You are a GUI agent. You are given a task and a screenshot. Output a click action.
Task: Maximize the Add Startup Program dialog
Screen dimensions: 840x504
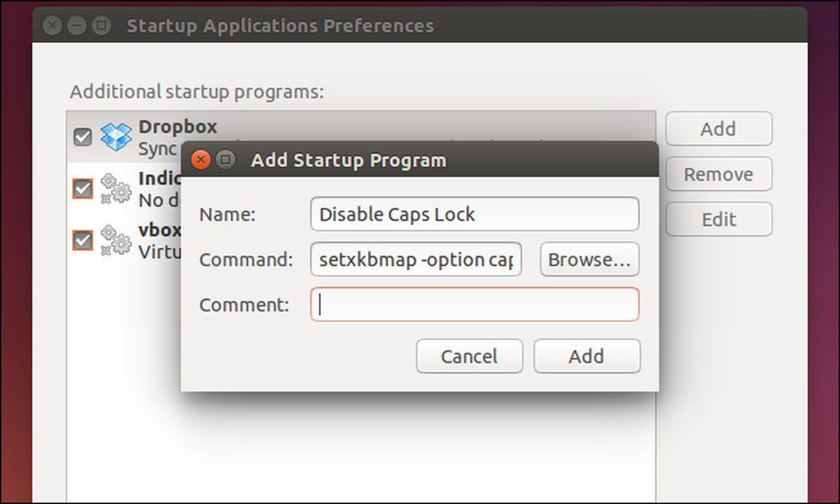[x=225, y=160]
